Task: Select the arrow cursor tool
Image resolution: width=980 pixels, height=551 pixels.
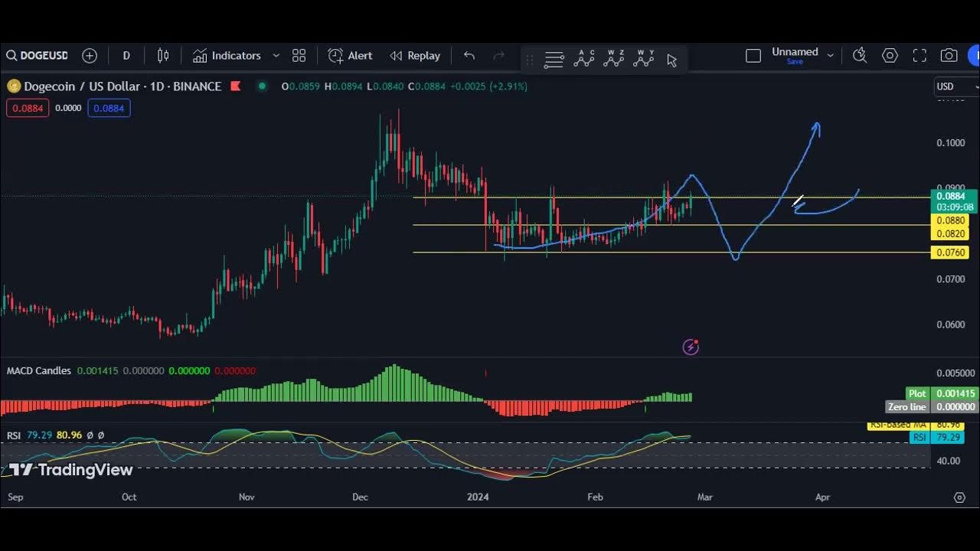Action: coord(672,60)
